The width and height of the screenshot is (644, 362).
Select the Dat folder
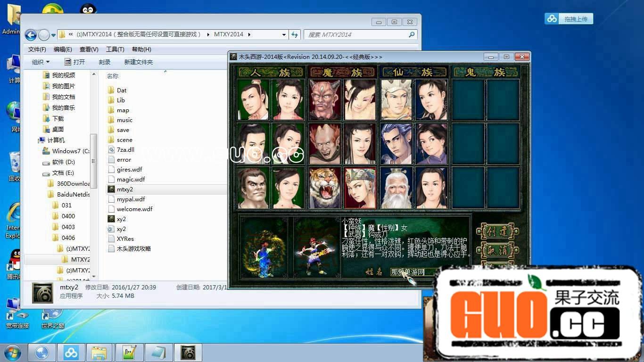point(117,90)
